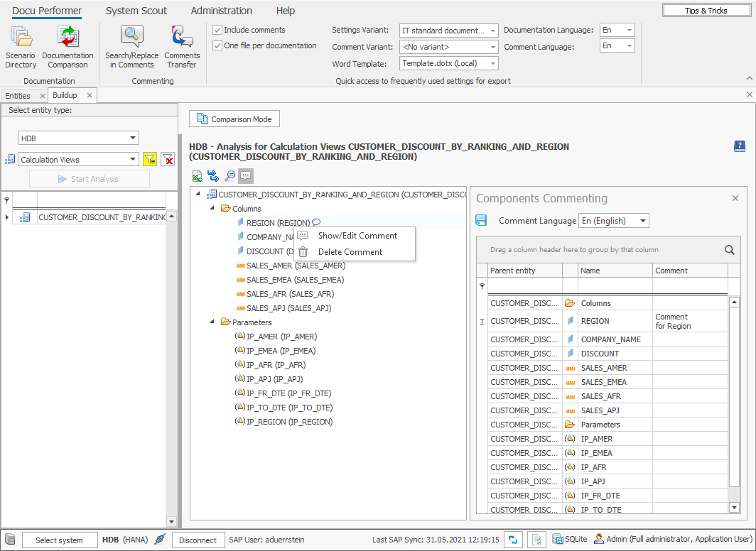Open Search/Replace in Comments

coord(131,47)
